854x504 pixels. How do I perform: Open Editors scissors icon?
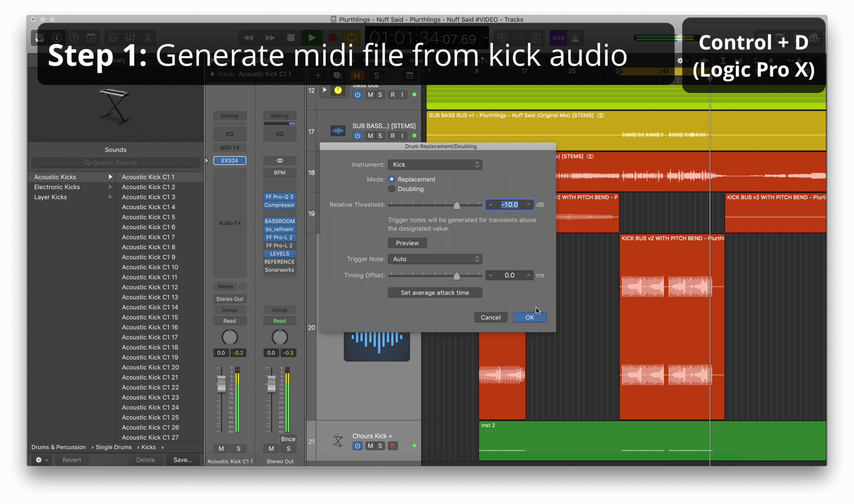(147, 38)
